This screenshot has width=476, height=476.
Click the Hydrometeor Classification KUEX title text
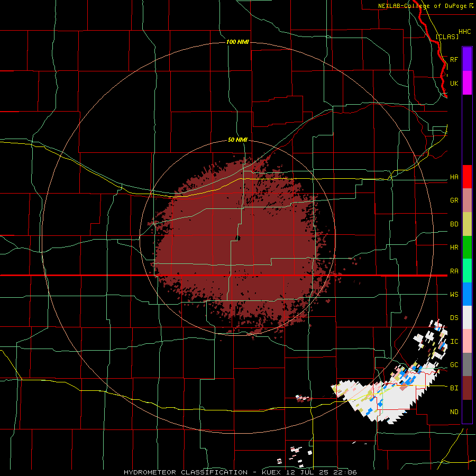(x=241, y=472)
